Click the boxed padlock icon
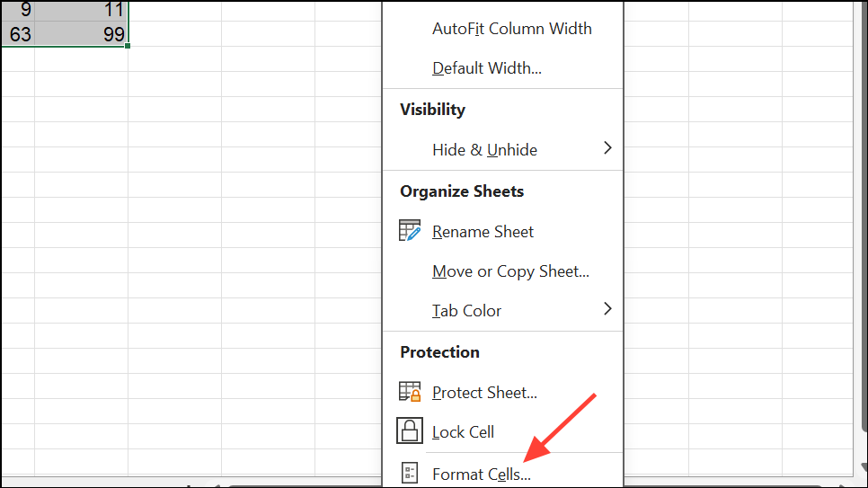Viewport: 868px width, 488px height. click(x=410, y=431)
